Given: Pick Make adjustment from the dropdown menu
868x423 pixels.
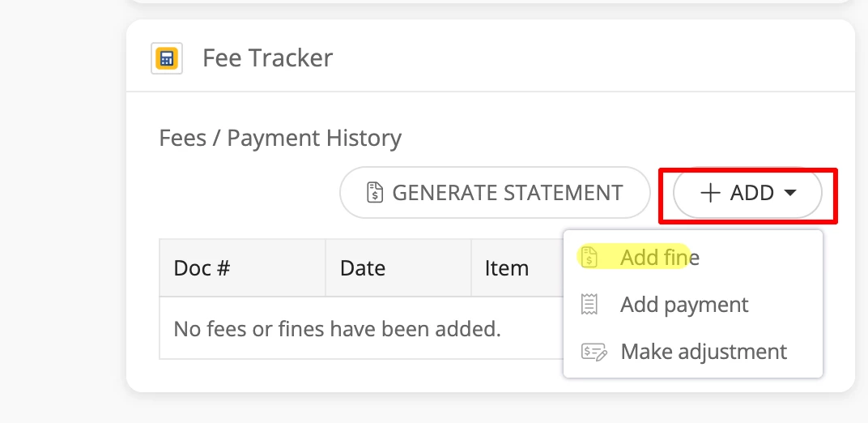Looking at the screenshot, I should coord(703,352).
